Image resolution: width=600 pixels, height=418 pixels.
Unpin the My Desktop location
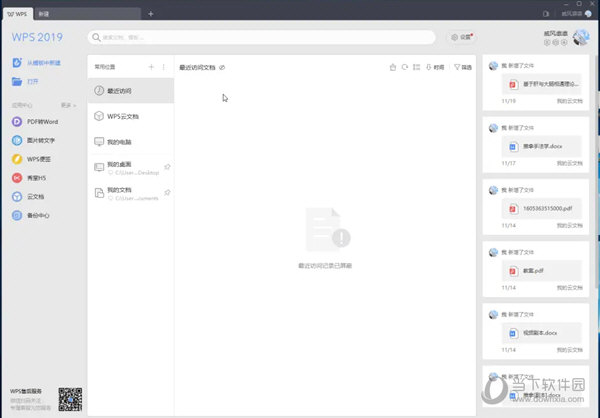click(167, 167)
